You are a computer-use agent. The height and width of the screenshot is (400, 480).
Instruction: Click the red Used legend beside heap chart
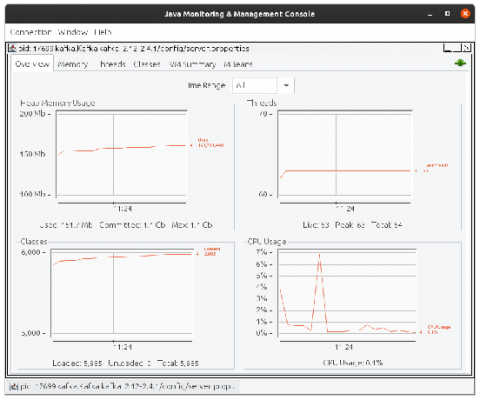210,143
